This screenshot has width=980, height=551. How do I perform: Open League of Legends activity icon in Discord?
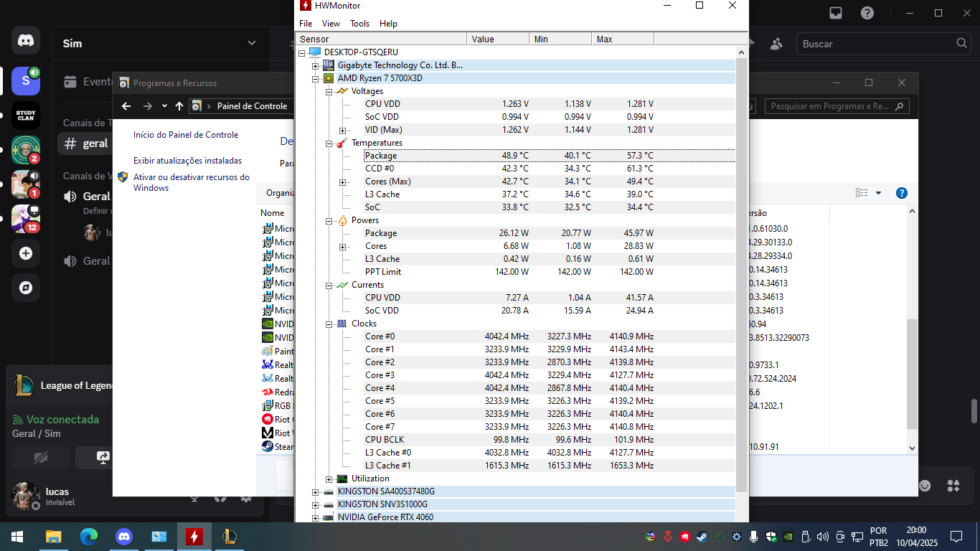24,386
